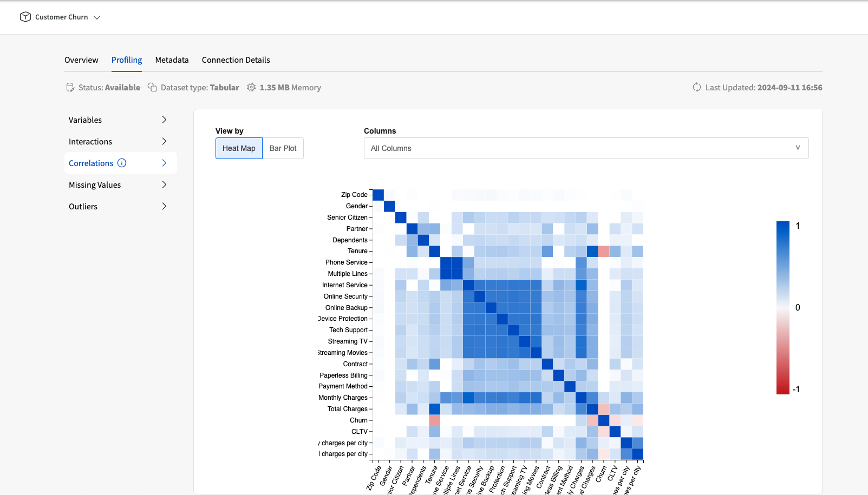Click the Contract row label
This screenshot has width=868, height=495.
coord(355,364)
